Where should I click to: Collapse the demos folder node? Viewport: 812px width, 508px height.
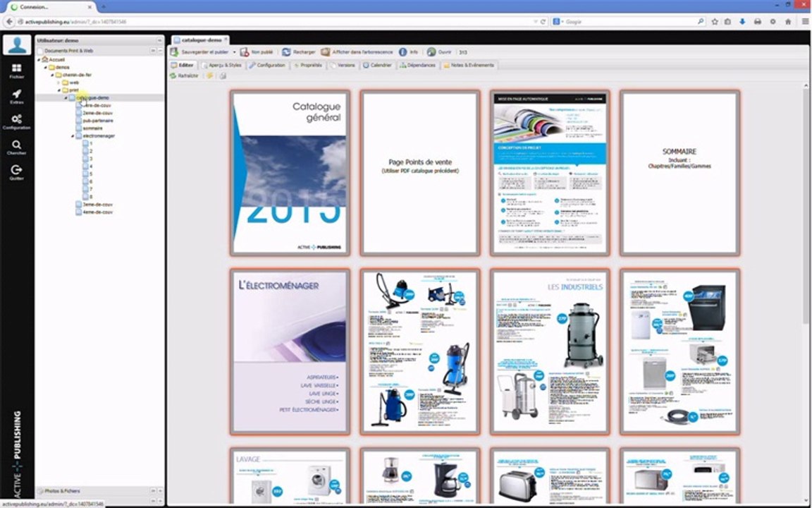(46, 68)
